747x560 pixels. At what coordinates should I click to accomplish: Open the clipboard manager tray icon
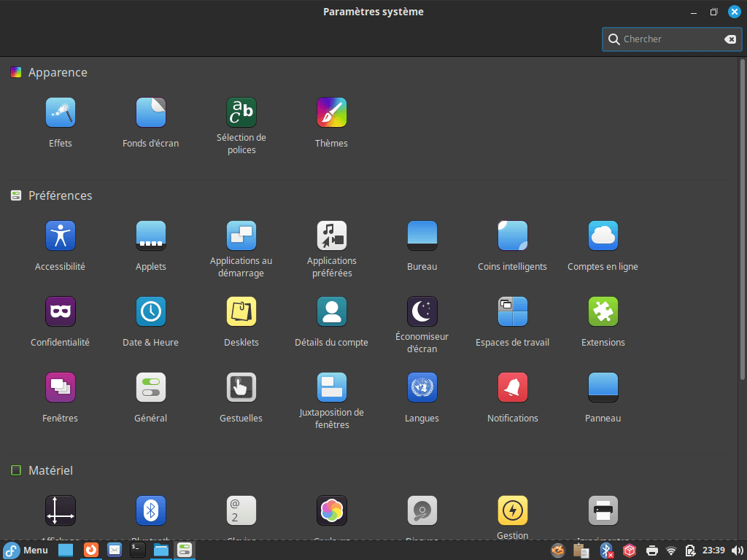tap(581, 551)
